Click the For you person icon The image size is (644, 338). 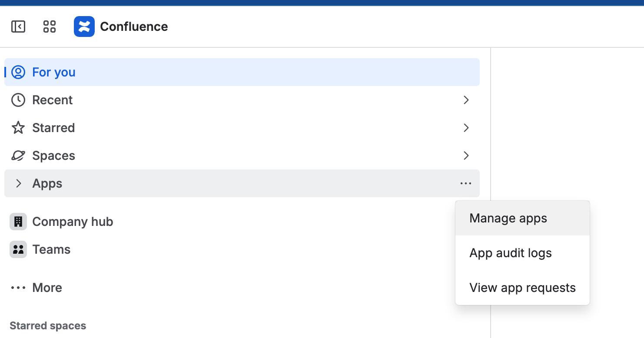pyautogui.click(x=18, y=72)
